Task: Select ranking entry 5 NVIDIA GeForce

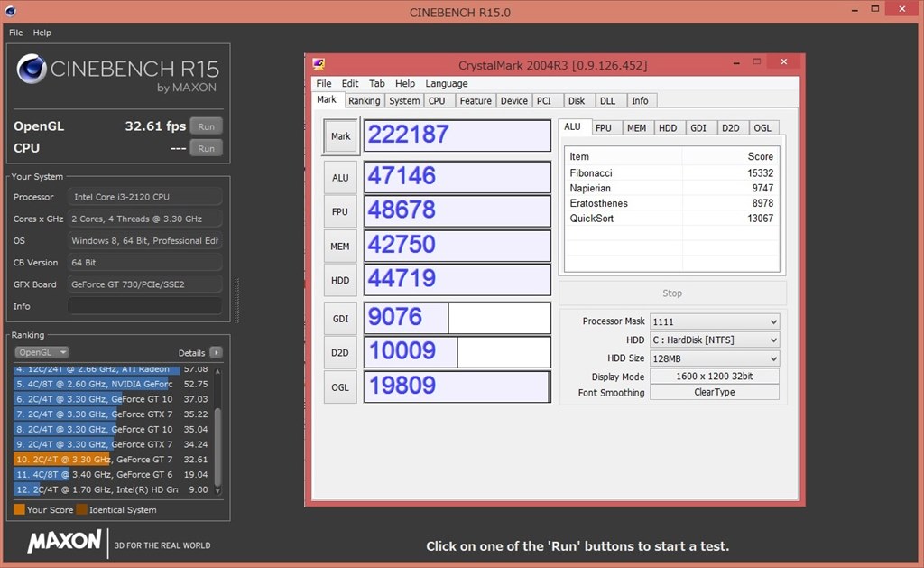Action: [x=112, y=384]
